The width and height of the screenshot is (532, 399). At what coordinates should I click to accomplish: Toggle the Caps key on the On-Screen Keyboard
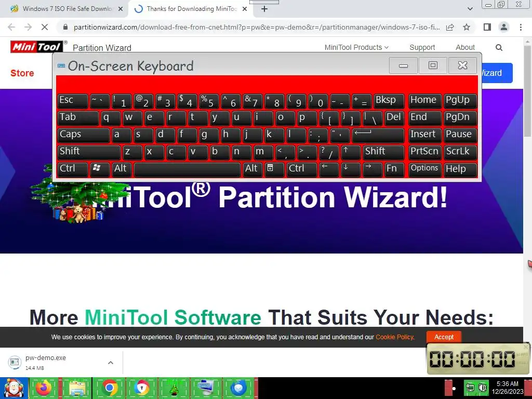84,135
